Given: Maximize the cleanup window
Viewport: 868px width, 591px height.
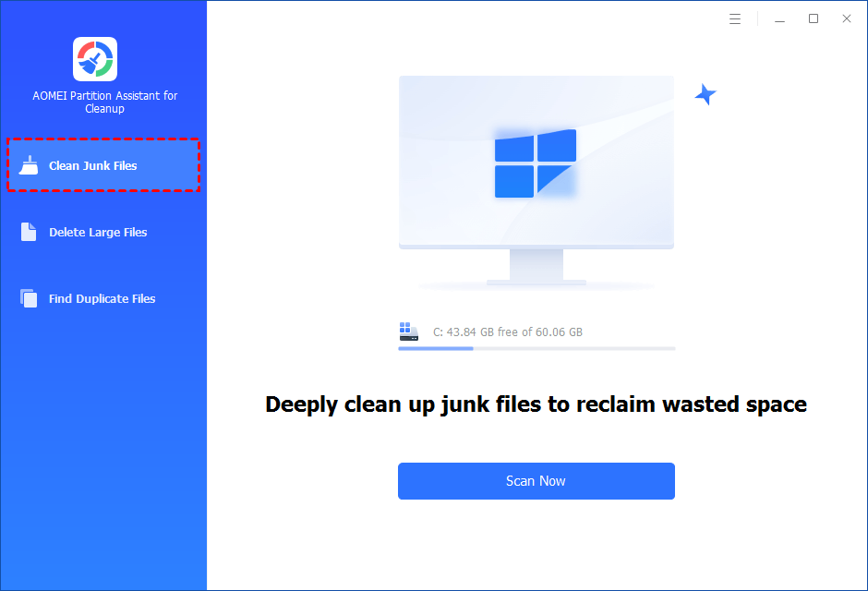Looking at the screenshot, I should (814, 18).
